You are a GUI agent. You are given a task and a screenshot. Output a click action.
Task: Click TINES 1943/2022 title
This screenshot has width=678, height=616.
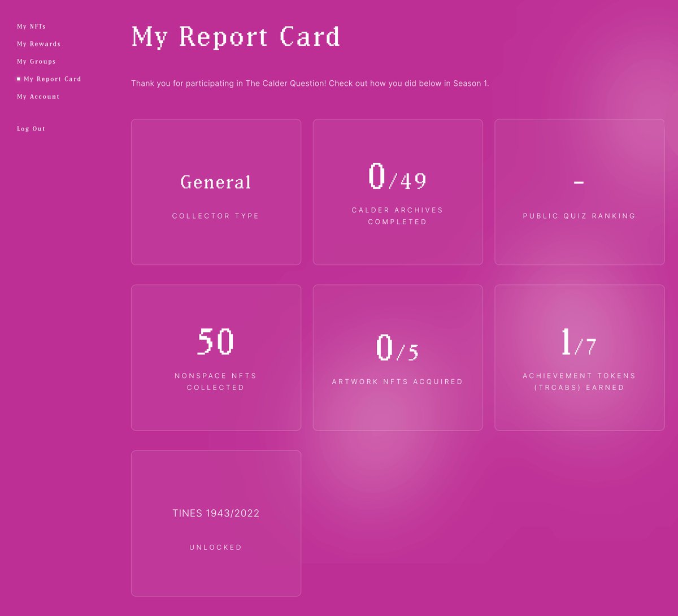pyautogui.click(x=216, y=513)
